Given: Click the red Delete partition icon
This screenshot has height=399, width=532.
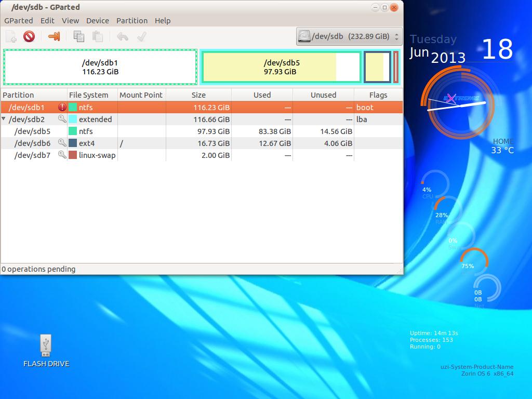Looking at the screenshot, I should (29, 36).
